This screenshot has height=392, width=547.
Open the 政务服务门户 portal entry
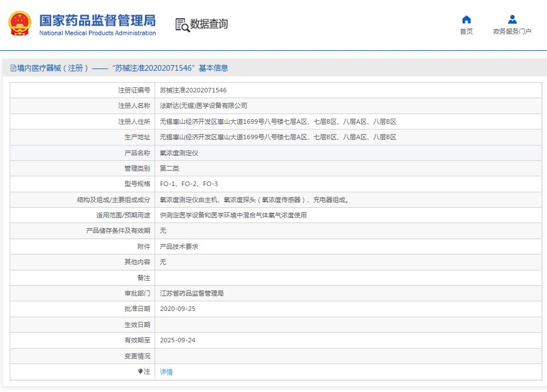click(512, 32)
